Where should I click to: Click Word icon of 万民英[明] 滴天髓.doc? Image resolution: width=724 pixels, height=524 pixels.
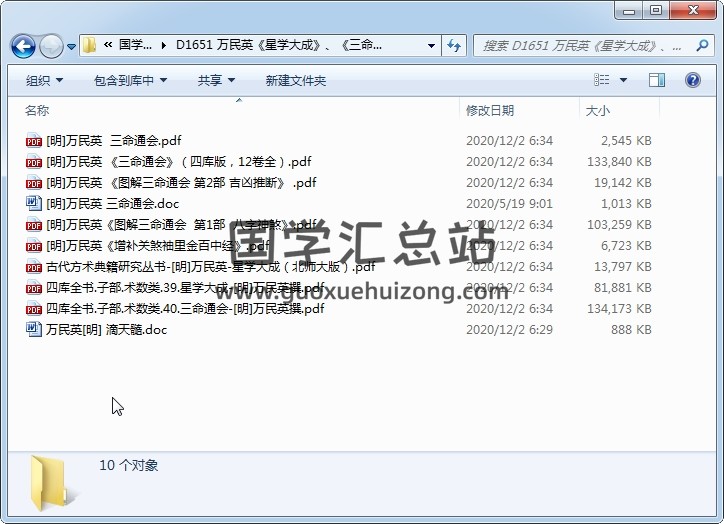[x=34, y=330]
